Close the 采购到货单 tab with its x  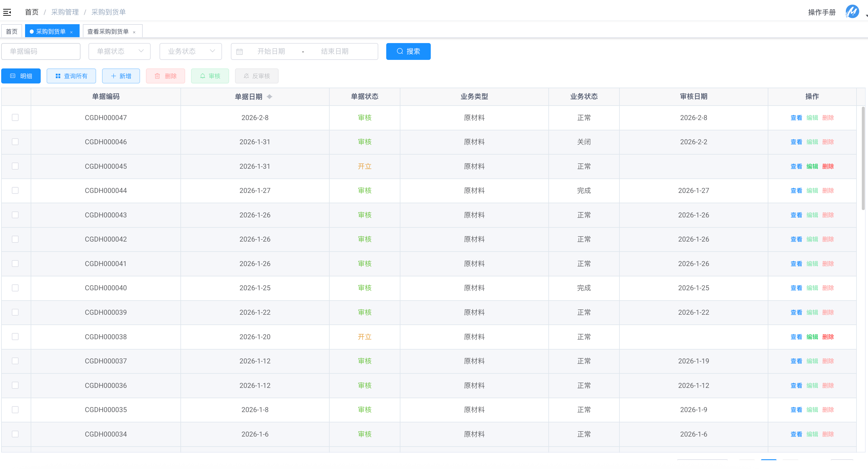[x=71, y=32]
